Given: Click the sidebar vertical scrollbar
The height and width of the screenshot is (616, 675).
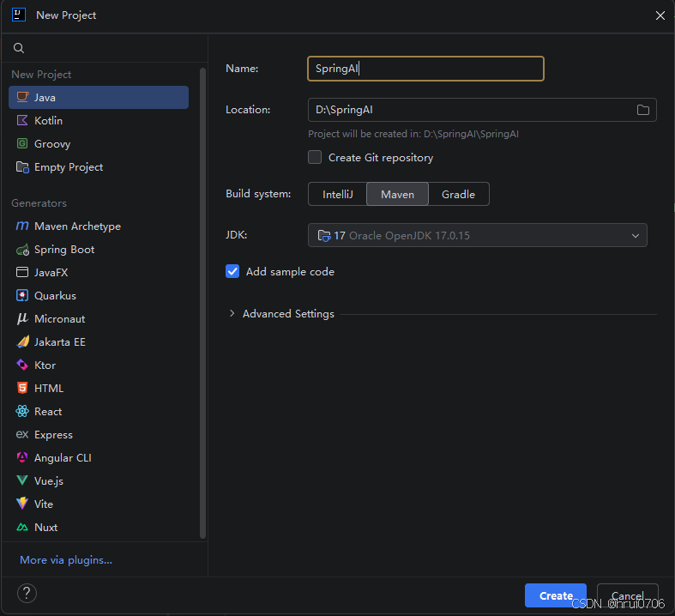Looking at the screenshot, I should 202,303.
